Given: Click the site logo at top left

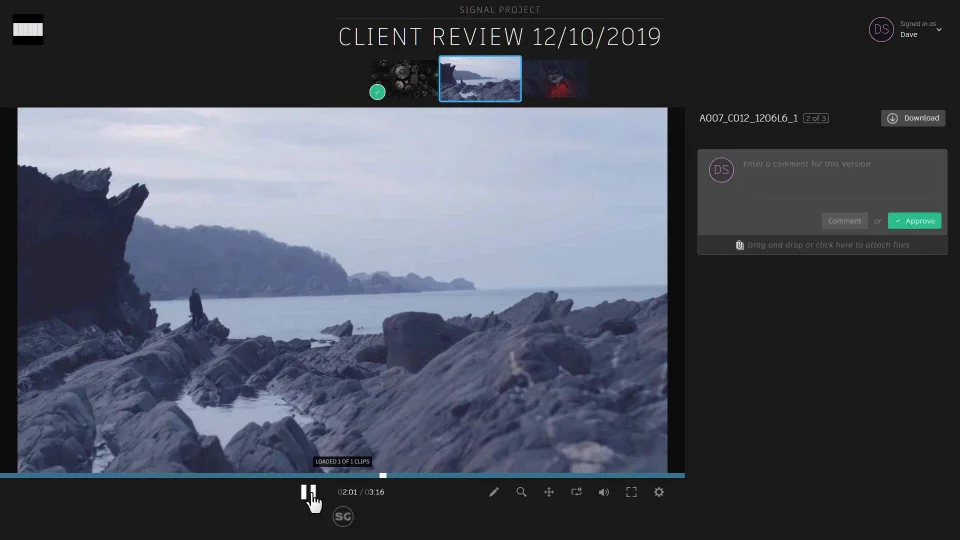Looking at the screenshot, I should pyautogui.click(x=28, y=29).
